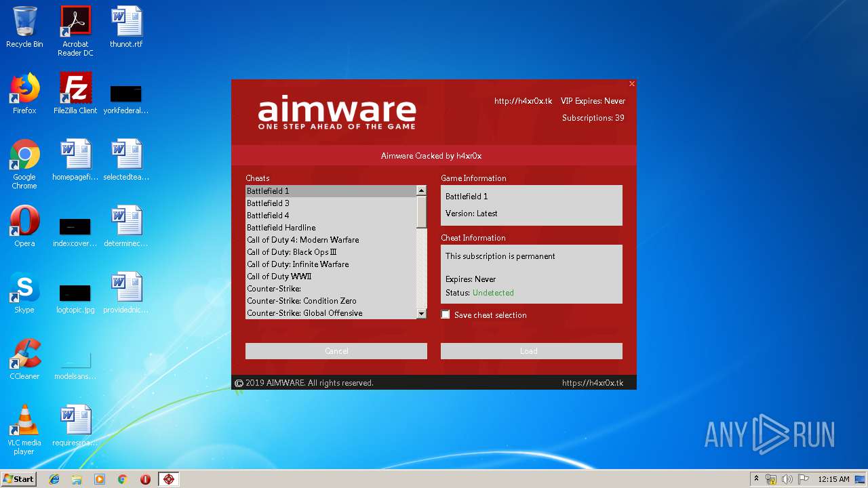This screenshot has height=488, width=868.
Task: Select Call of Duty: Infinite Warfare
Action: point(331,264)
